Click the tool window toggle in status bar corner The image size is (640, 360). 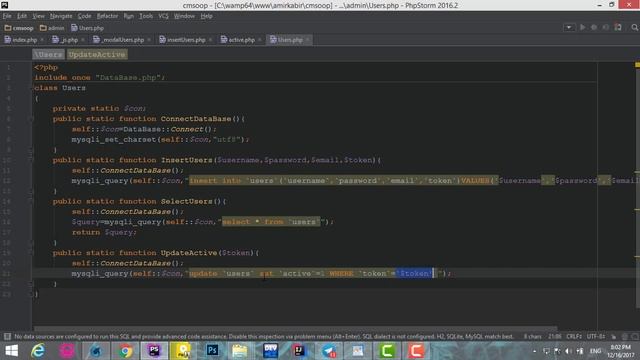coord(7,336)
